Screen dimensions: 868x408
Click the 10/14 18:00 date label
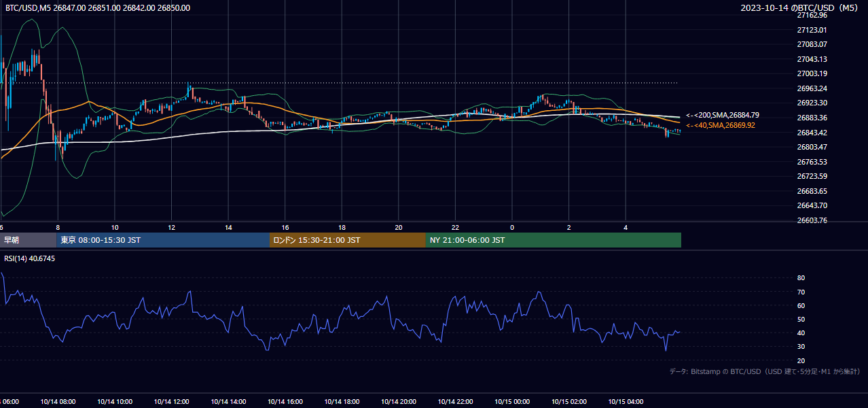coord(342,402)
